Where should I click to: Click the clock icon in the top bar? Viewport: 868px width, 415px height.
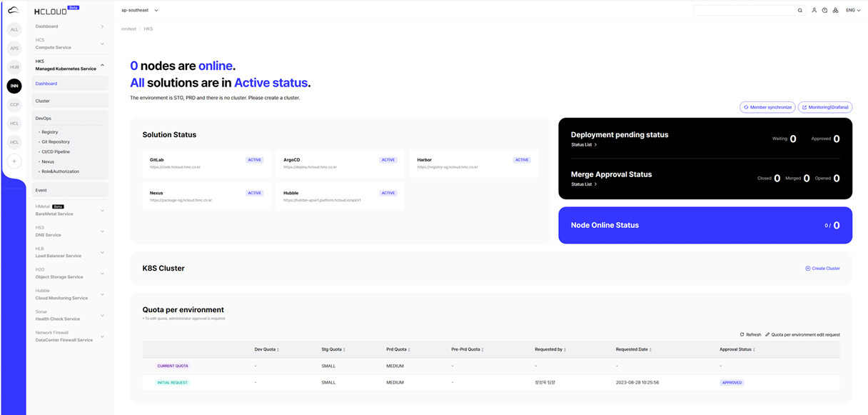[824, 11]
